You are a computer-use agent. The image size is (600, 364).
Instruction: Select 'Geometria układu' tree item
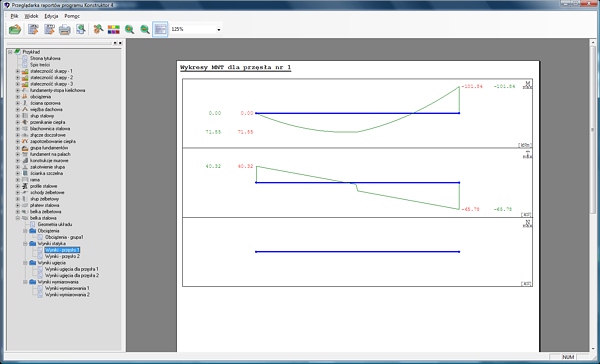click(x=55, y=224)
